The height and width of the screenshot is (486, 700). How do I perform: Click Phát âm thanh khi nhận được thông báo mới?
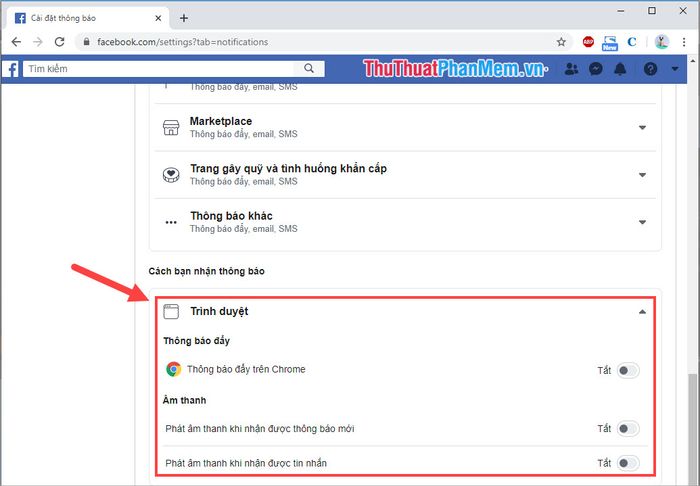(x=260, y=429)
